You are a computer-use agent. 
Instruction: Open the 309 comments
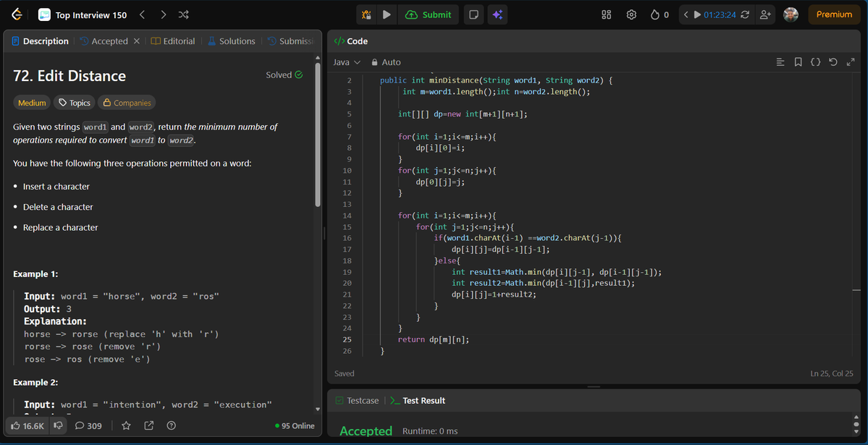[88, 425]
